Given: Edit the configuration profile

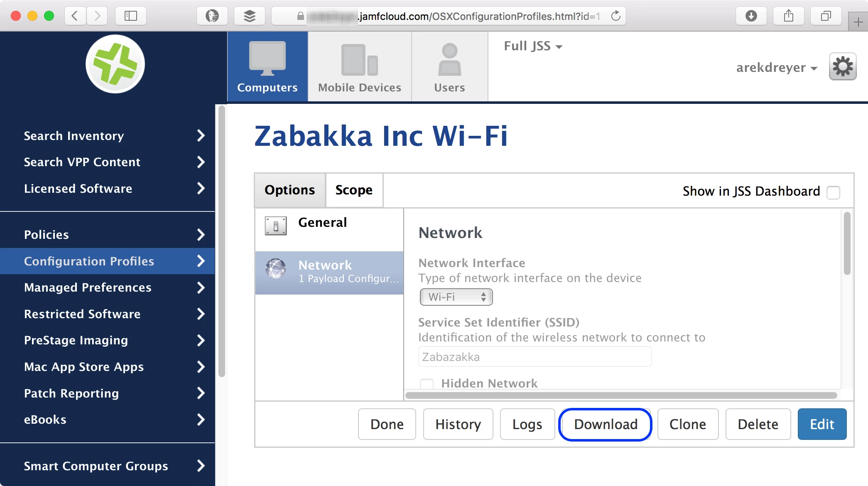Looking at the screenshot, I should click(822, 424).
